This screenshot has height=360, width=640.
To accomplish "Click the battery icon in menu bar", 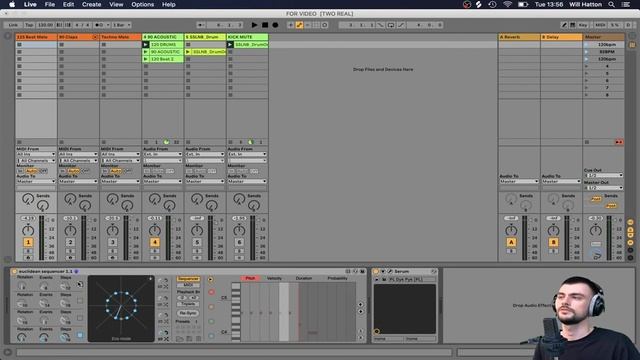I will coord(523,4).
